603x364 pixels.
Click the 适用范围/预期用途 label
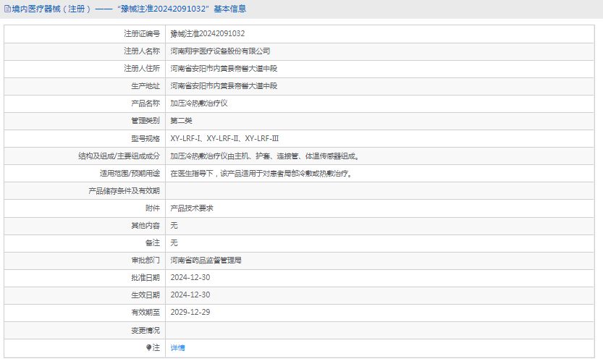(130, 174)
